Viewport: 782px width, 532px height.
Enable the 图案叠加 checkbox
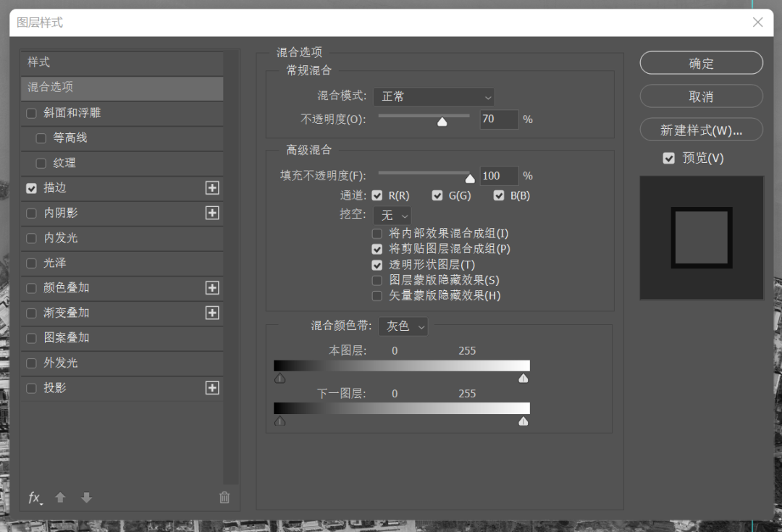tap(31, 338)
